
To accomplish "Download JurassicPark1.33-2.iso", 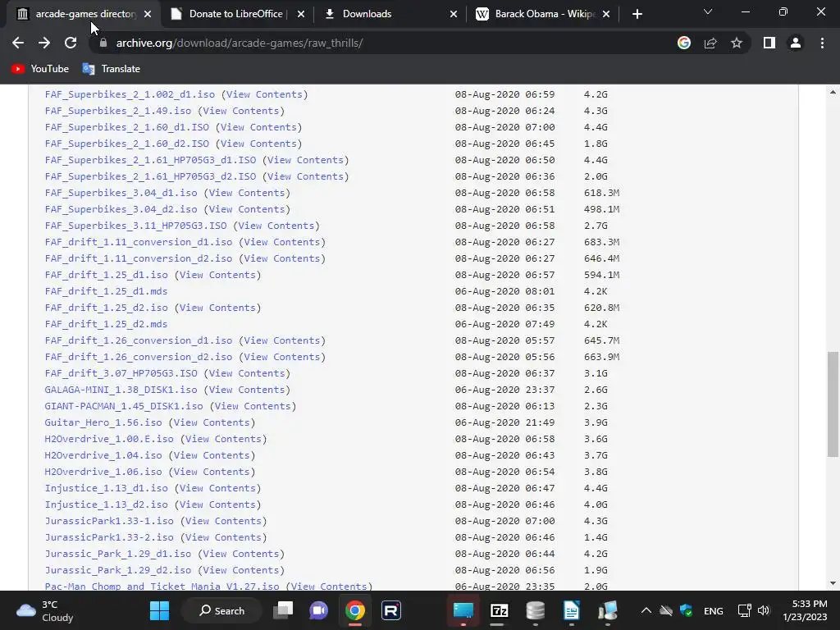I will click(x=109, y=537).
